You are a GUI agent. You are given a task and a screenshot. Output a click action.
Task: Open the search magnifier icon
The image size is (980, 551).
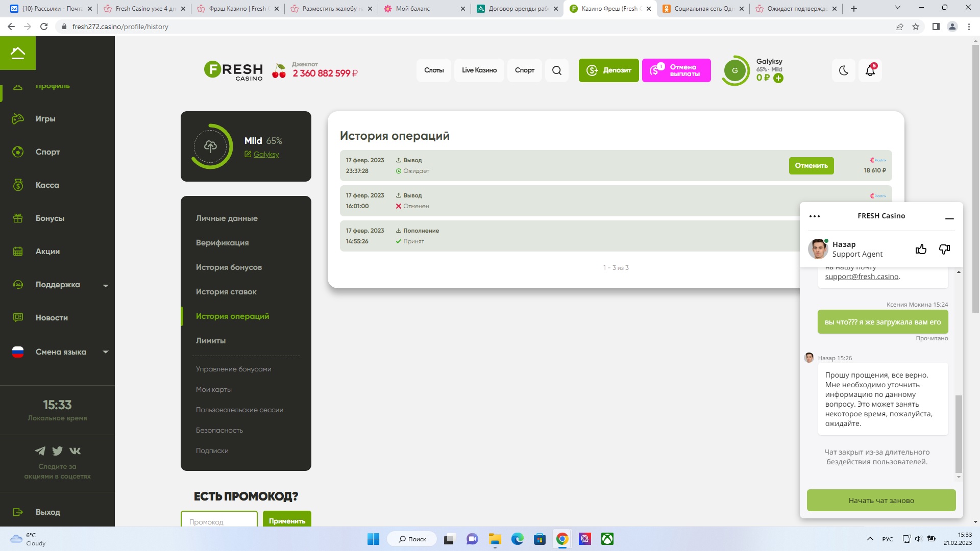coord(557,70)
